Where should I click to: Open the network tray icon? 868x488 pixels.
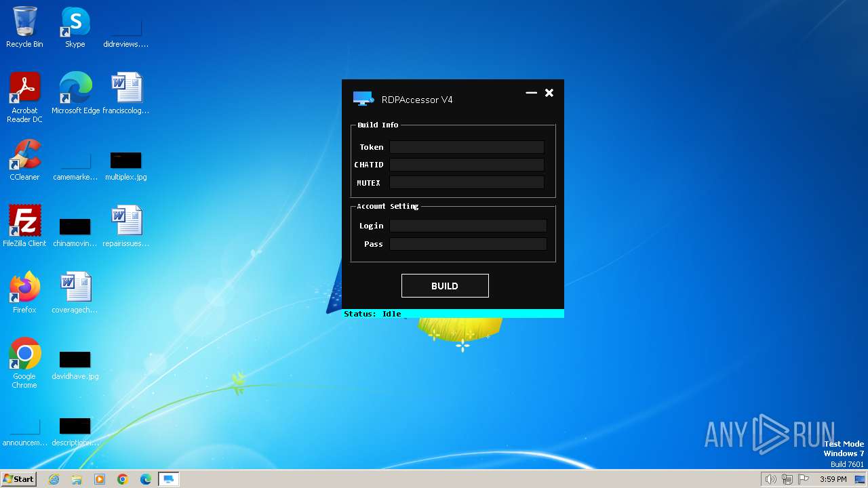(x=787, y=479)
